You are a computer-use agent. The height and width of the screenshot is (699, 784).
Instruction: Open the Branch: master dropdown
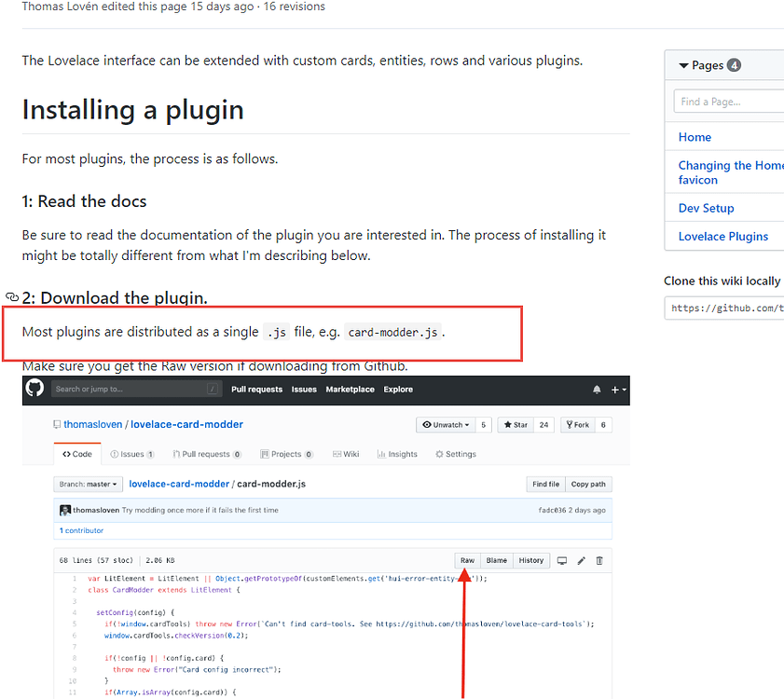[x=87, y=484]
